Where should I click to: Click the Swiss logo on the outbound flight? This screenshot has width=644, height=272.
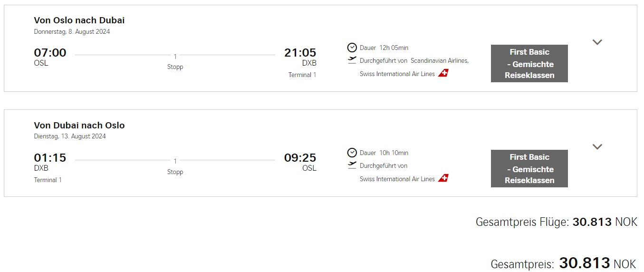click(443, 73)
